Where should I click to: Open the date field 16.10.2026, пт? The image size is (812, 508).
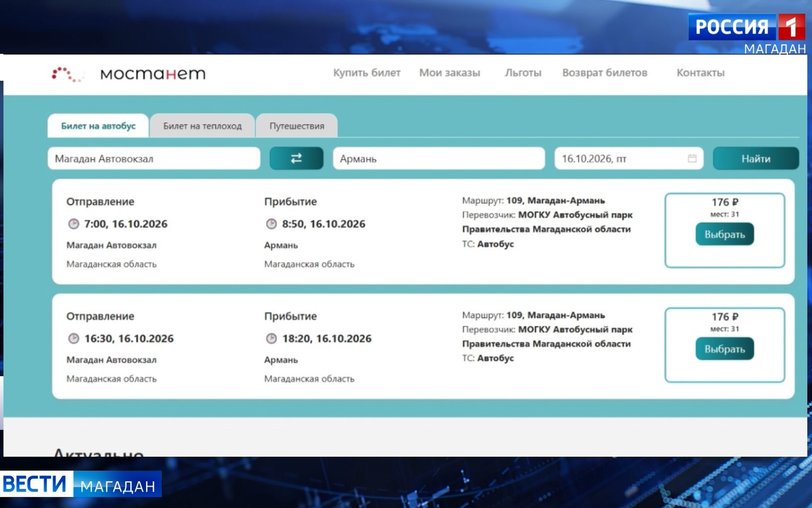(x=629, y=159)
